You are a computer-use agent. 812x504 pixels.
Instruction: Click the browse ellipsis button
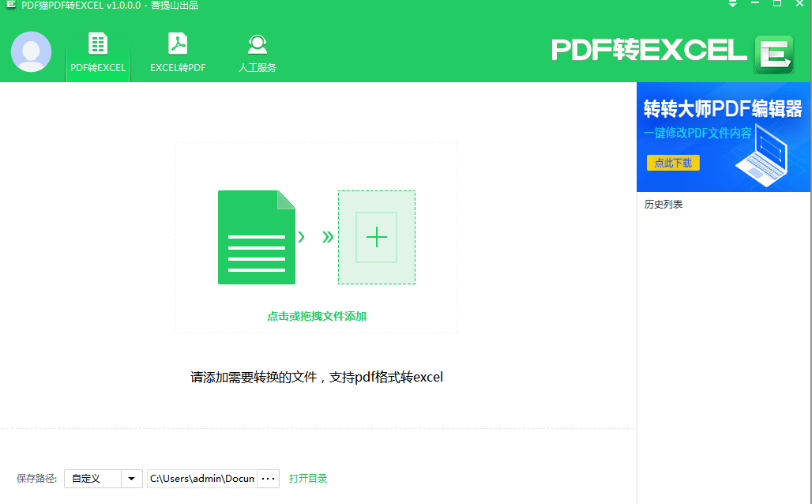[x=269, y=479]
